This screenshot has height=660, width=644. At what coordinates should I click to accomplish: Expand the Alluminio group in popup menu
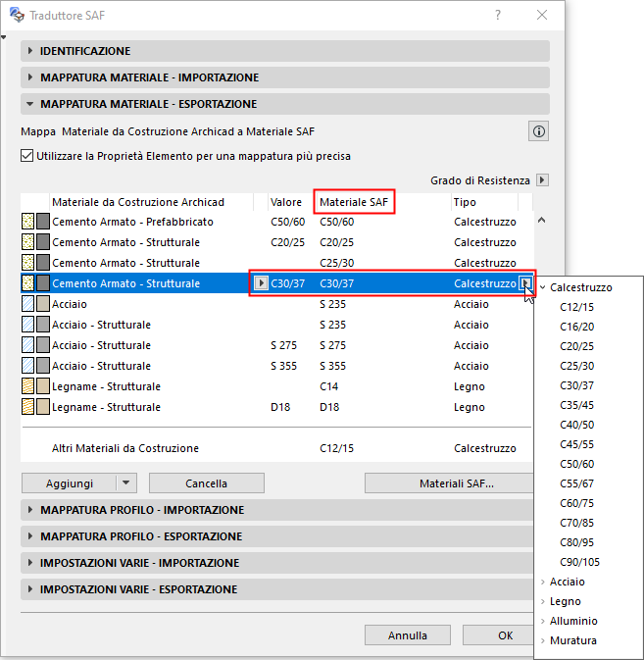(x=543, y=621)
